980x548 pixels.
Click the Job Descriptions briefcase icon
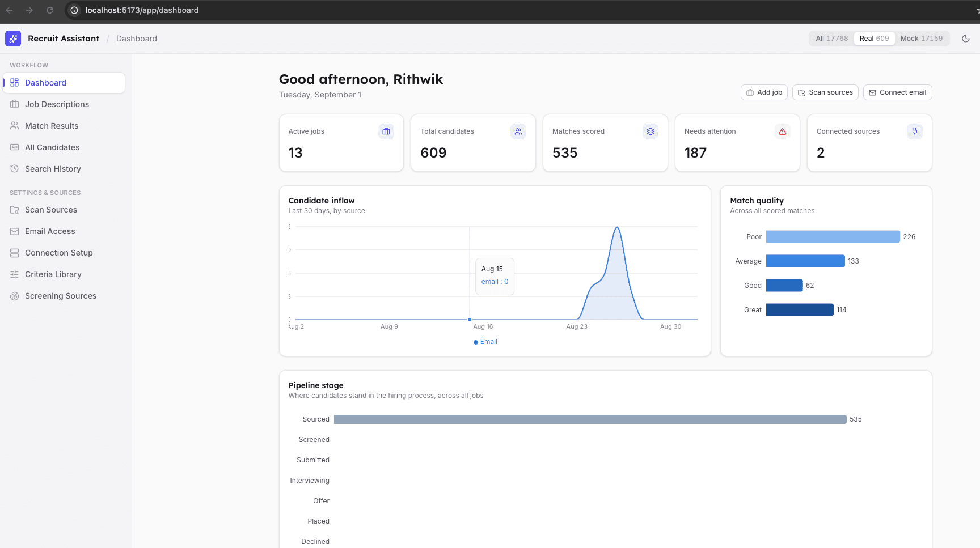coord(15,104)
